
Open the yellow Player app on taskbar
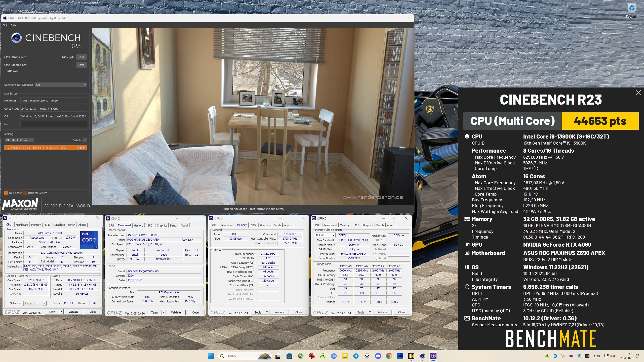pos(345,356)
